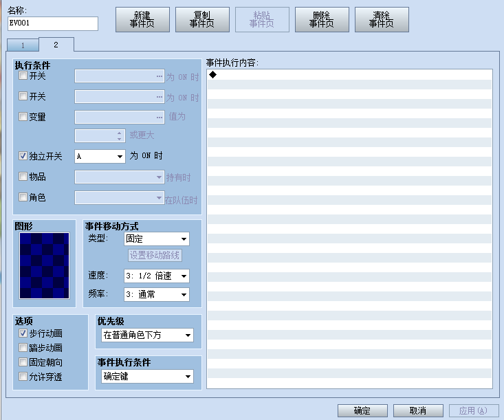The image size is (504, 420).
Task: Select event page tab 2
Action: click(56, 45)
